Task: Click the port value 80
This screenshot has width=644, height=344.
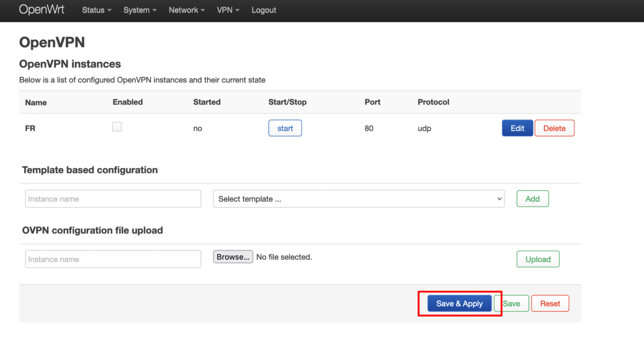Action: coord(369,128)
